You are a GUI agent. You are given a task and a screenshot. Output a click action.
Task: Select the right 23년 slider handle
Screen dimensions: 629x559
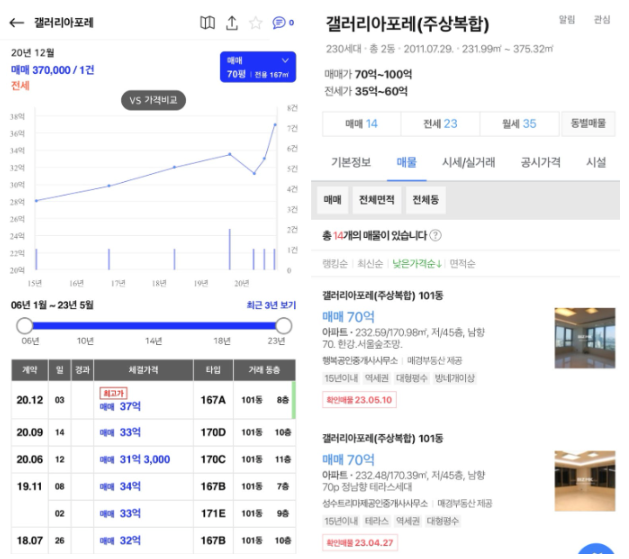(284, 326)
